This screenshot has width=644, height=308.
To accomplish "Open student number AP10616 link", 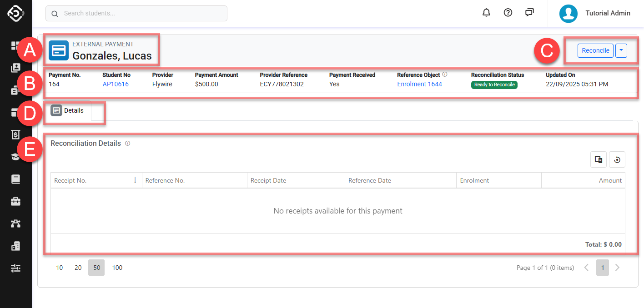I will click(x=116, y=84).
